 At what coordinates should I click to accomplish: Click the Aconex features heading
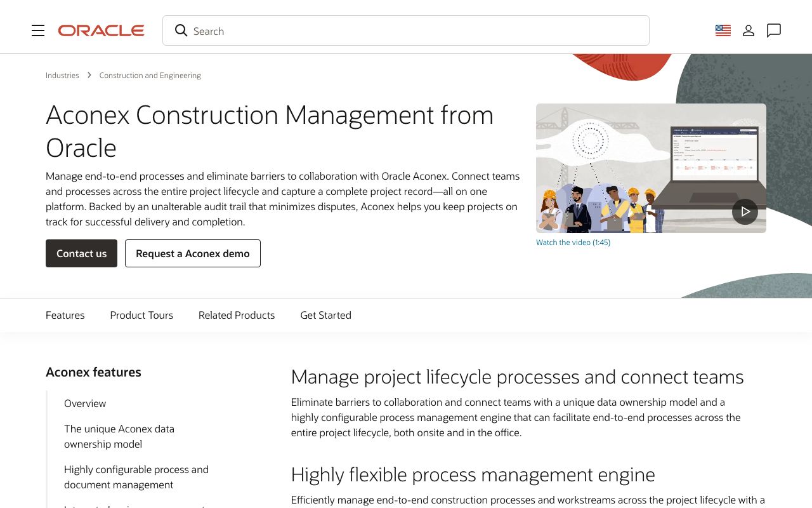(93, 372)
